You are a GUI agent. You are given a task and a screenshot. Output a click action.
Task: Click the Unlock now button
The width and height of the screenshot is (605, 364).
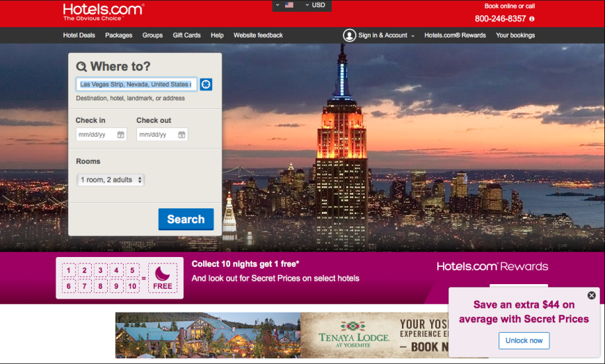524,340
